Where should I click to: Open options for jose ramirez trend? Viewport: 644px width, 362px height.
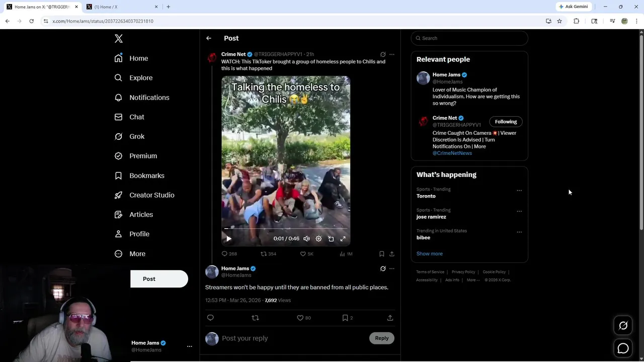point(519,211)
